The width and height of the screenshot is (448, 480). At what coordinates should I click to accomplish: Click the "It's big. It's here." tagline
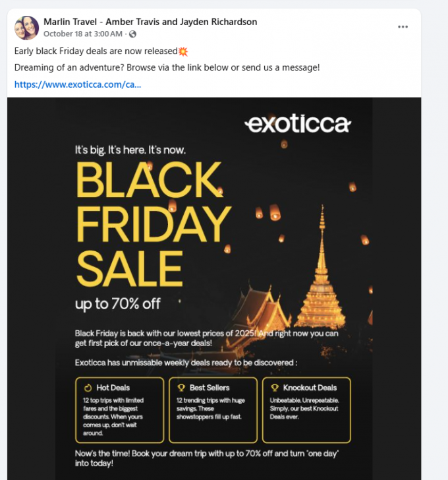point(130,150)
